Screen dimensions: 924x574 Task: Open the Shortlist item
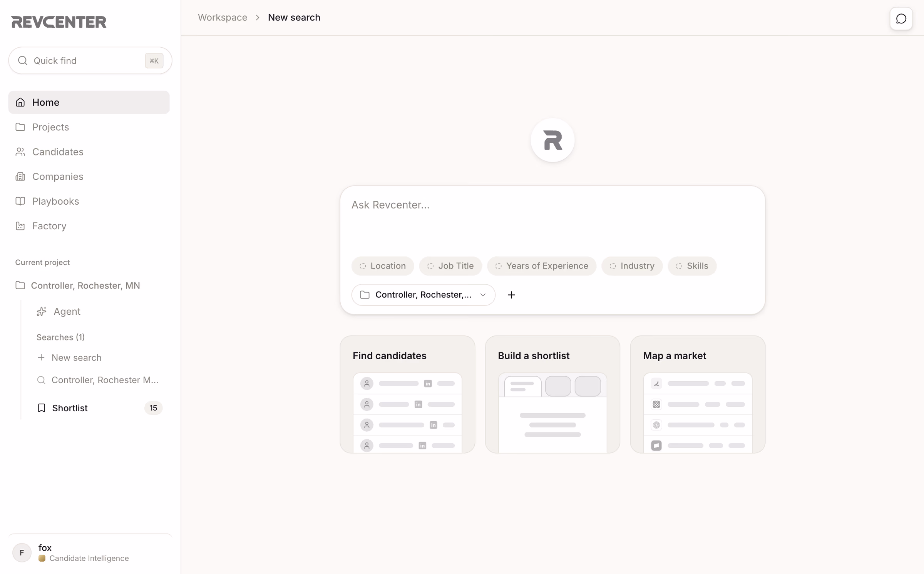pyautogui.click(x=99, y=408)
